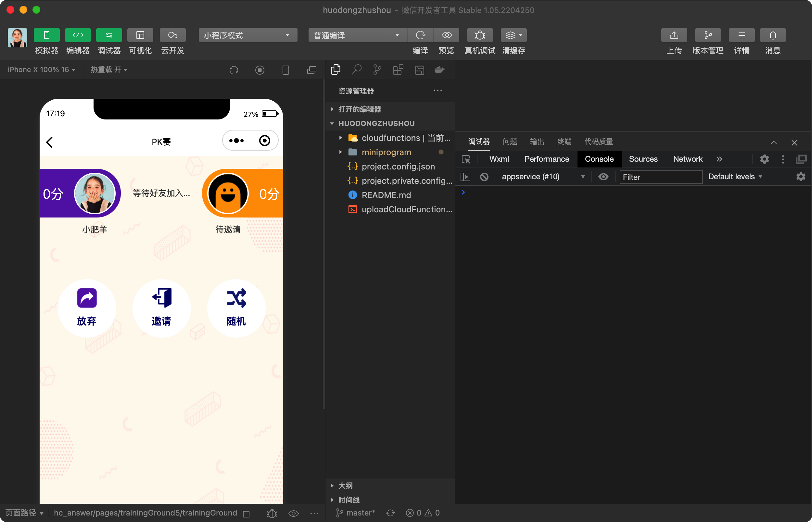This screenshot has height=522, width=812.
Task: Click the 放弃 button in simulator
Action: click(87, 308)
